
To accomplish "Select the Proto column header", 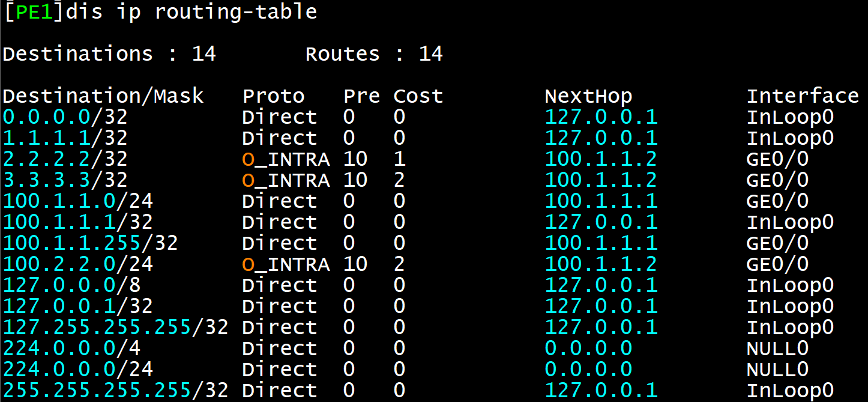I will point(273,95).
